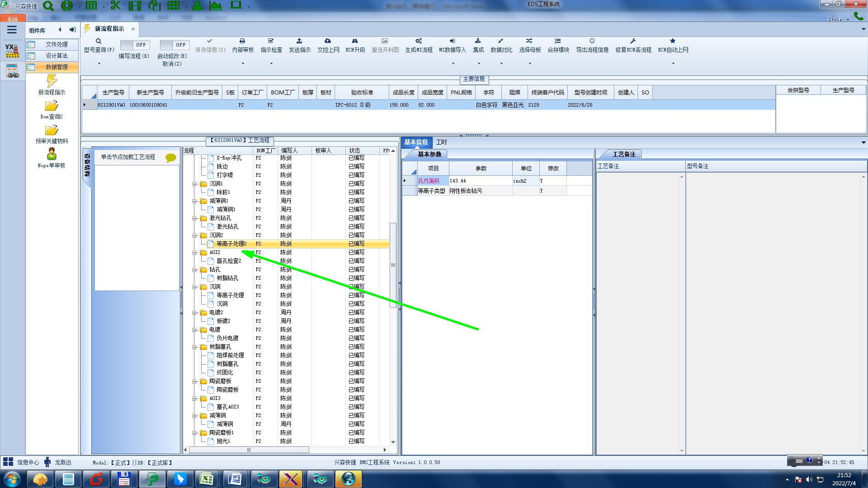This screenshot has height=488, width=868.
Task: Click the 生成MI流程 gears icon
Action: pos(419,41)
